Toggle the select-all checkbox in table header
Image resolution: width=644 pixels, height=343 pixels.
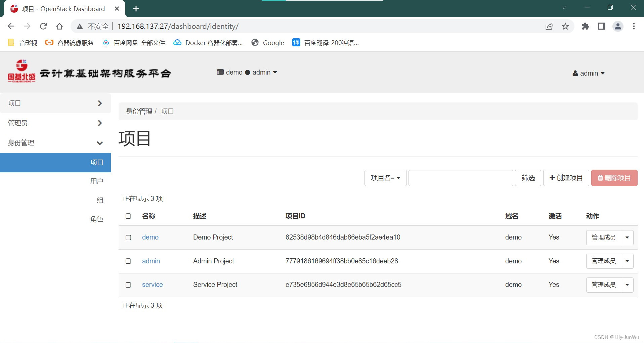click(128, 216)
